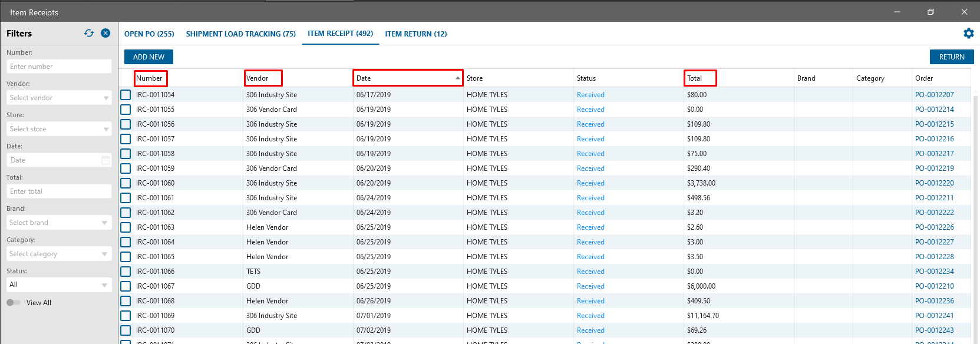Viewport: 980px width, 344px height.
Task: Select the IRC-0011070 receipt number cell
Action: (x=155, y=330)
